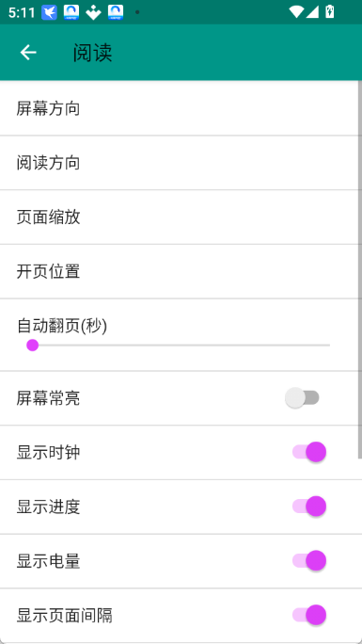Select the 开页位置 setting

179,271
